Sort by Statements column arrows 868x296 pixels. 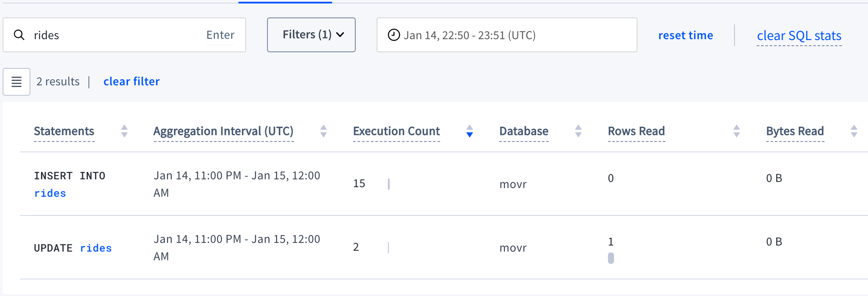(124, 131)
